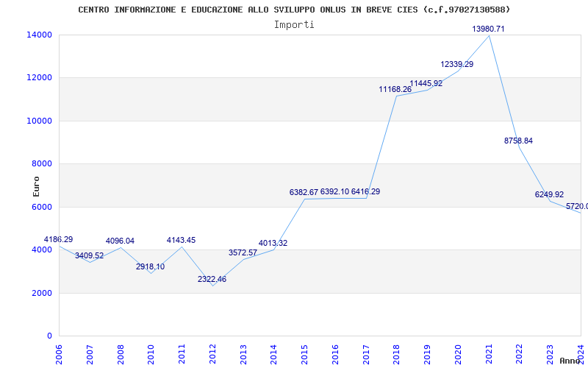Screen dimensions: 588x368
Task: Click the x-axis year 2018
Action: click(397, 355)
